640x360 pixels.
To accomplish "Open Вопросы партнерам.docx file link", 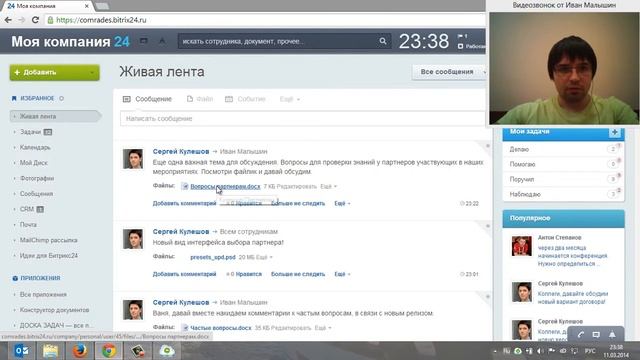I will pyautogui.click(x=225, y=186).
